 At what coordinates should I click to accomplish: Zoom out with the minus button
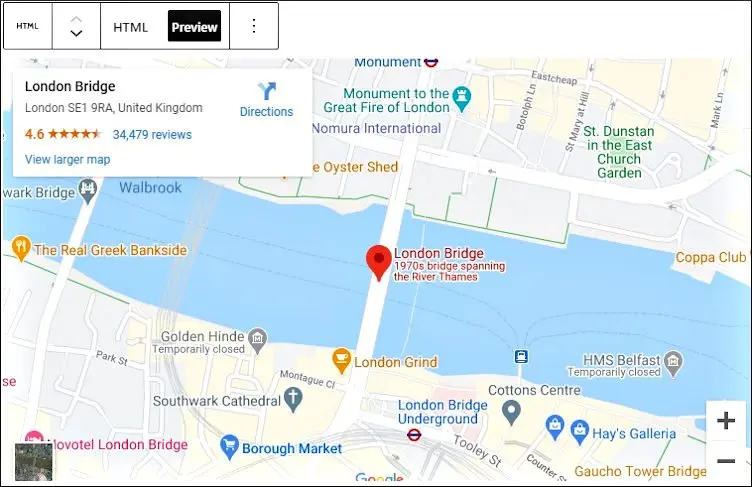(726, 461)
